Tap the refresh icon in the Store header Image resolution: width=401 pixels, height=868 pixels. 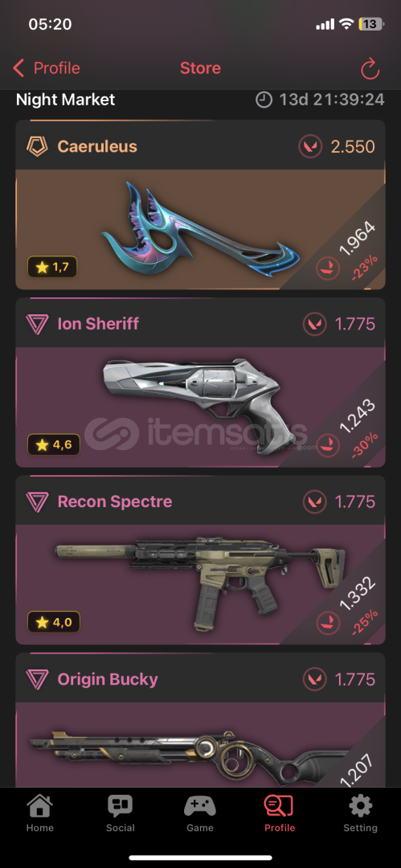[x=370, y=68]
